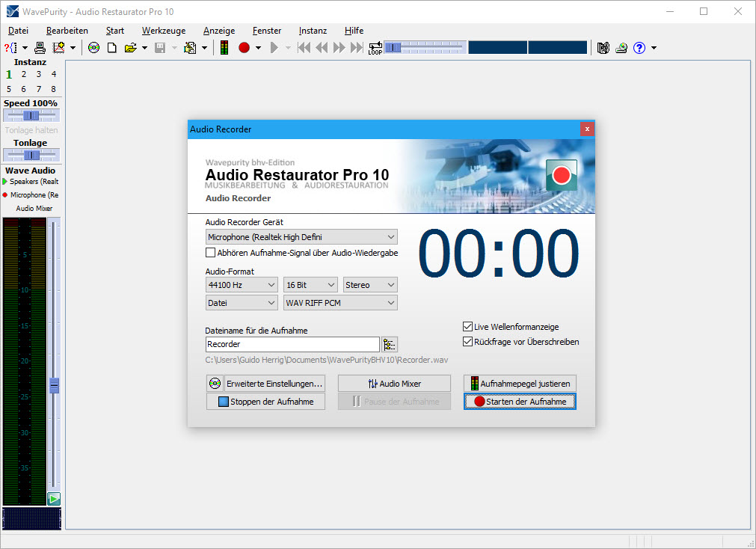Open the Bearbeiten menu
Image resolution: width=756 pixels, height=549 pixels.
pos(67,31)
